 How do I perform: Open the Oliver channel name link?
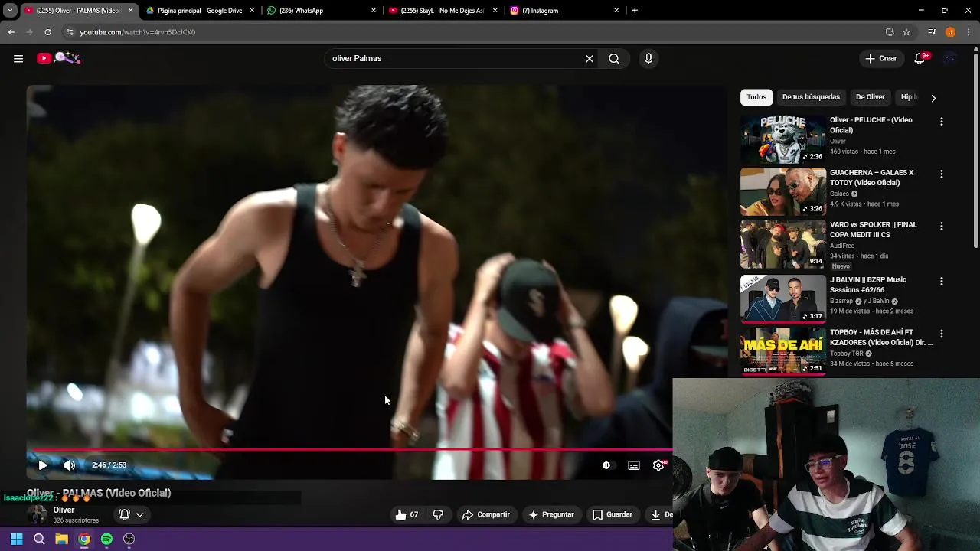click(x=64, y=510)
